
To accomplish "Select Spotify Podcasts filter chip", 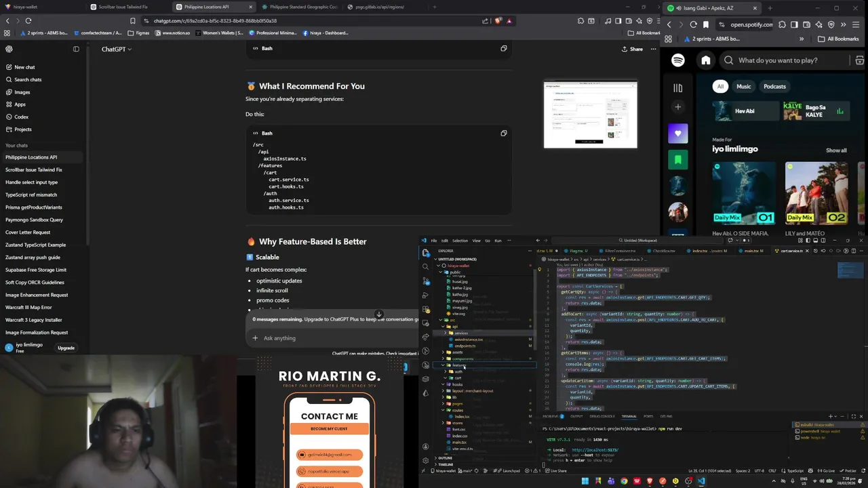I will pyautogui.click(x=774, y=87).
